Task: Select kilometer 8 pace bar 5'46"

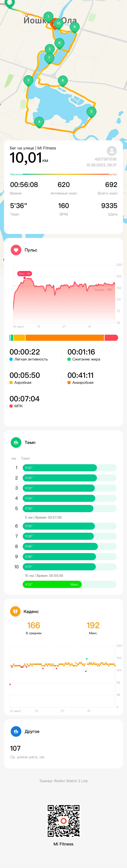Action: point(60,546)
